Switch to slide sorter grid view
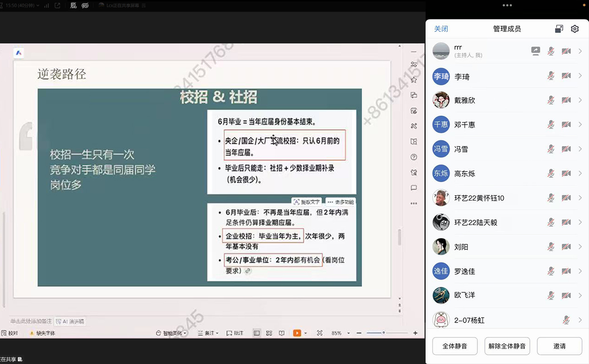The width and height of the screenshot is (589, 364). pyautogui.click(x=269, y=333)
